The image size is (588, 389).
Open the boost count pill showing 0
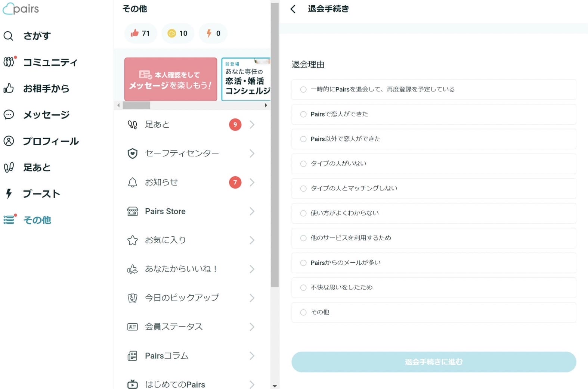click(x=213, y=33)
